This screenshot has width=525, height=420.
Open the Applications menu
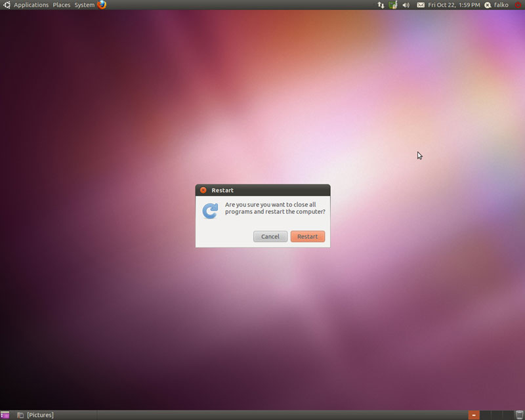click(31, 5)
